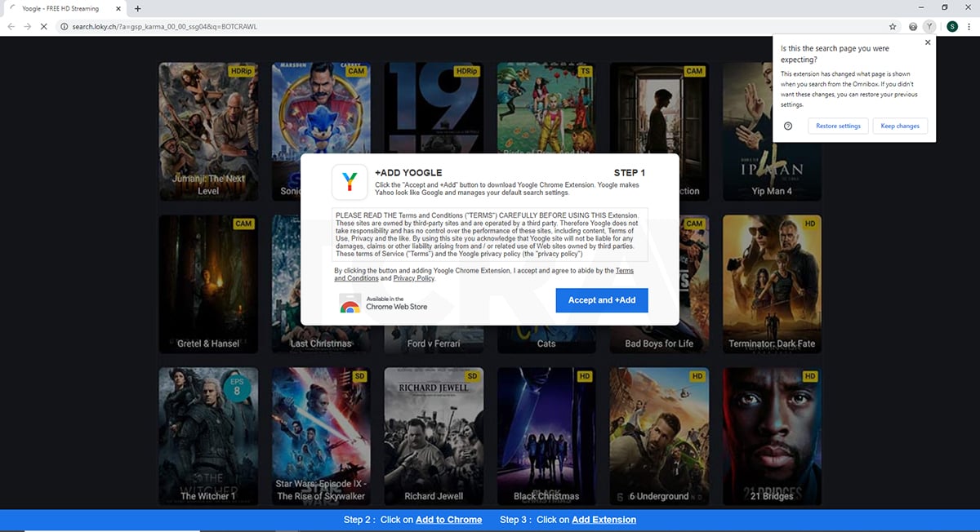Open the Jumanji: The Next Level poster
Image resolution: width=980 pixels, height=532 pixels.
click(x=208, y=131)
